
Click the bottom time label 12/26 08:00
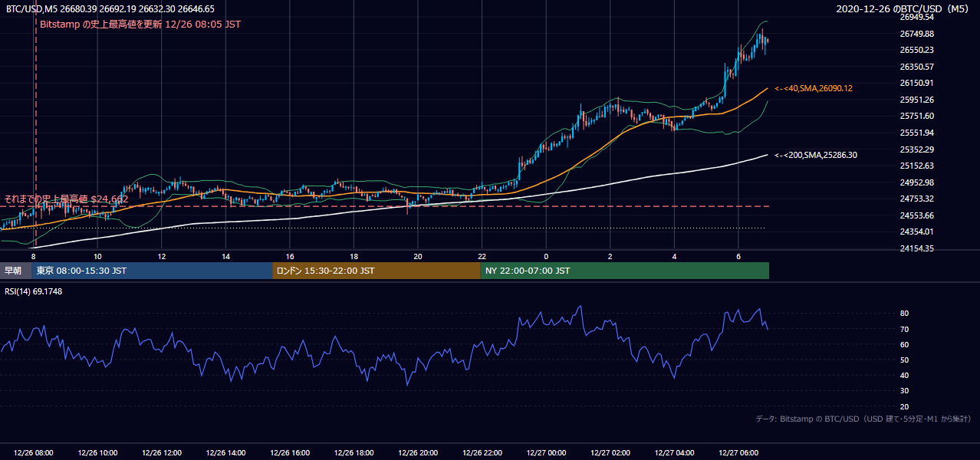pyautogui.click(x=34, y=453)
